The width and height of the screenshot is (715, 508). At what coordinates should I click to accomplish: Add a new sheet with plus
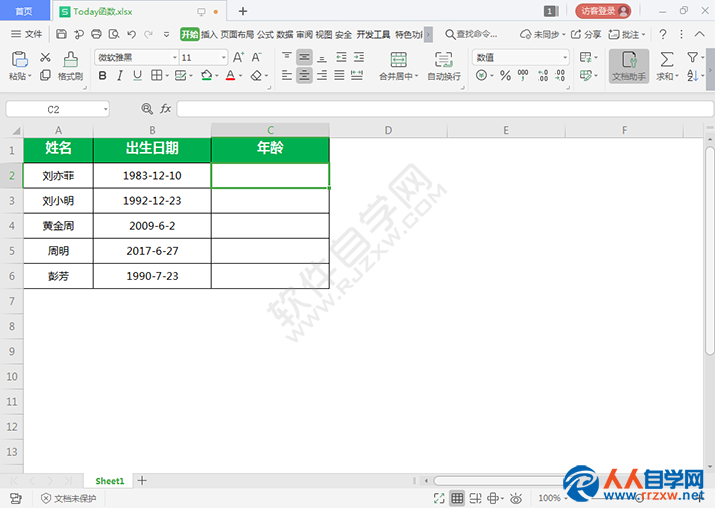(142, 480)
